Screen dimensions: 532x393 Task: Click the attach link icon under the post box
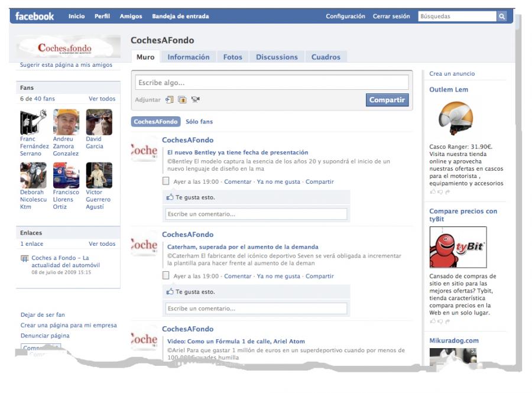tap(170, 100)
